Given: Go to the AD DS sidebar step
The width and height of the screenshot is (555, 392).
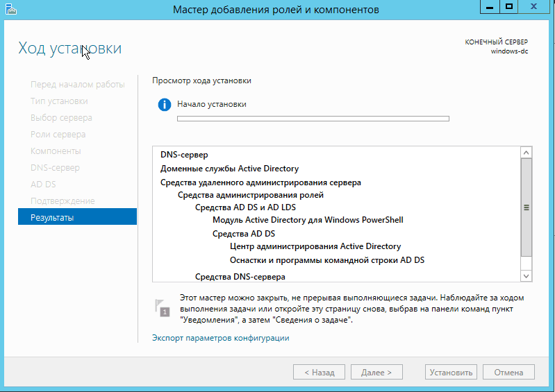Looking at the screenshot, I should tap(43, 184).
